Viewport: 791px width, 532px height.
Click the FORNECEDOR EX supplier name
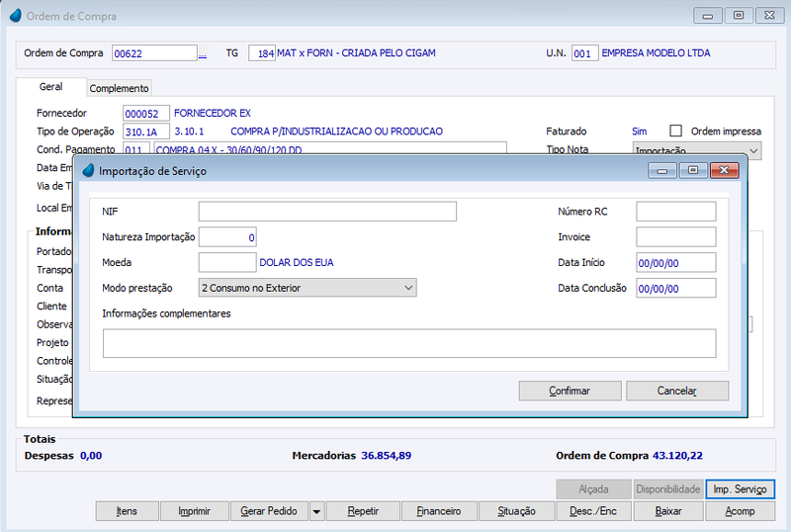coord(213,113)
